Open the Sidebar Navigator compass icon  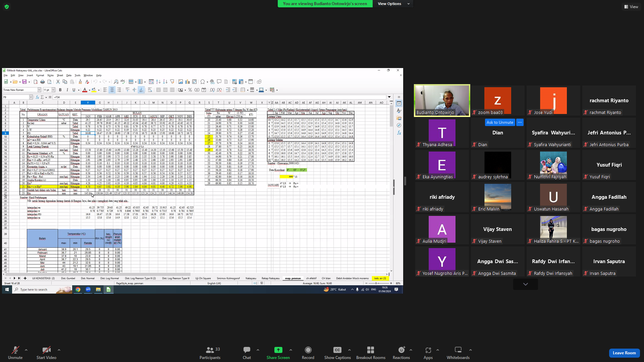(399, 125)
